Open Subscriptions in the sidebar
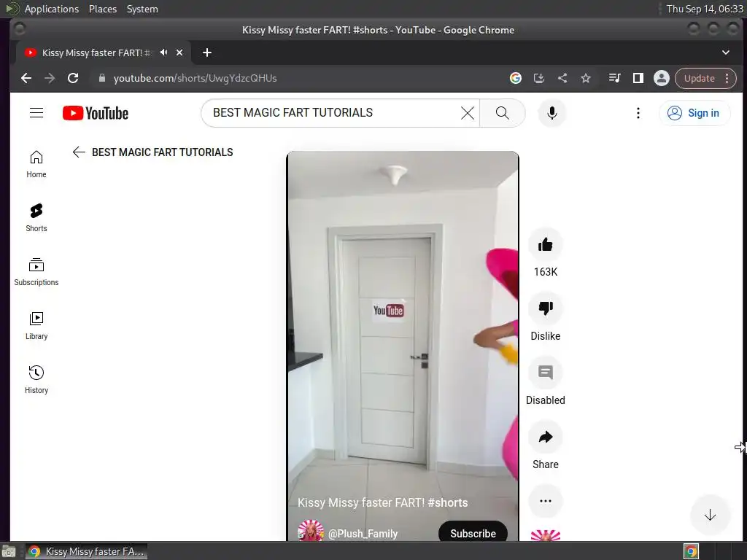747x560 pixels. (x=36, y=272)
